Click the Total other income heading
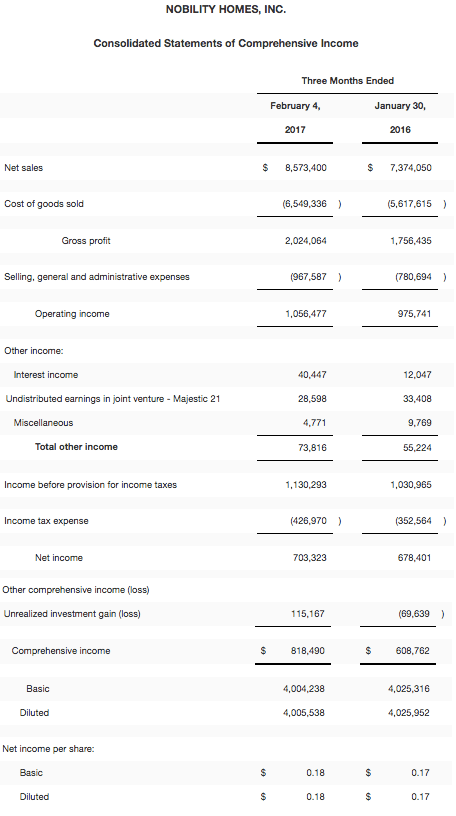Viewport: 456px width, 816px height. pyautogui.click(x=76, y=447)
